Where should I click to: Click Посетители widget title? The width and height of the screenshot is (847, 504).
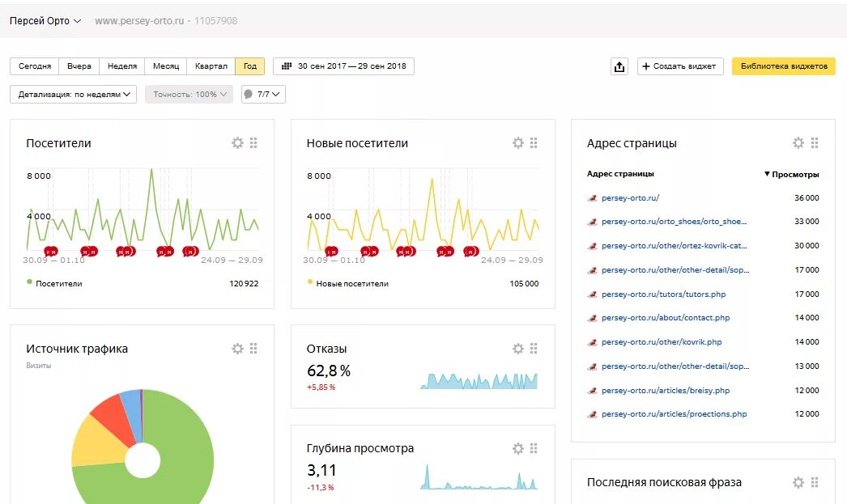pyautogui.click(x=58, y=143)
